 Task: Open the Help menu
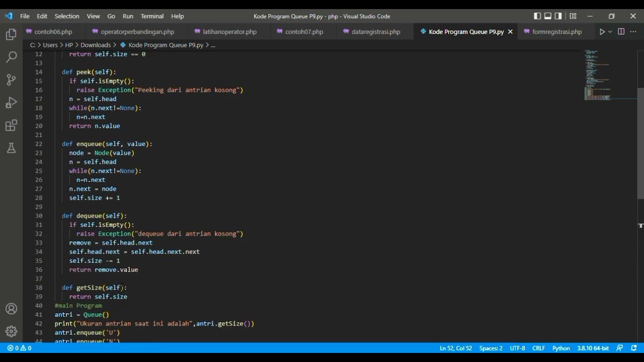click(177, 16)
